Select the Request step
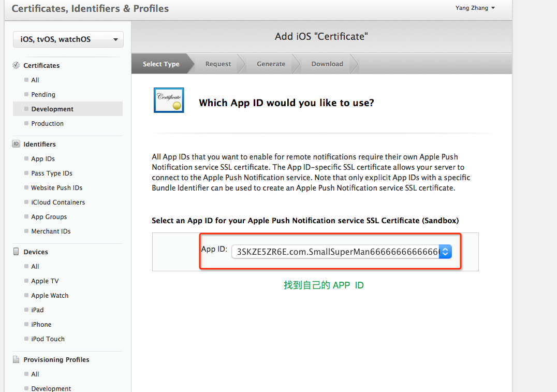This screenshot has height=392, width=557. pos(218,64)
